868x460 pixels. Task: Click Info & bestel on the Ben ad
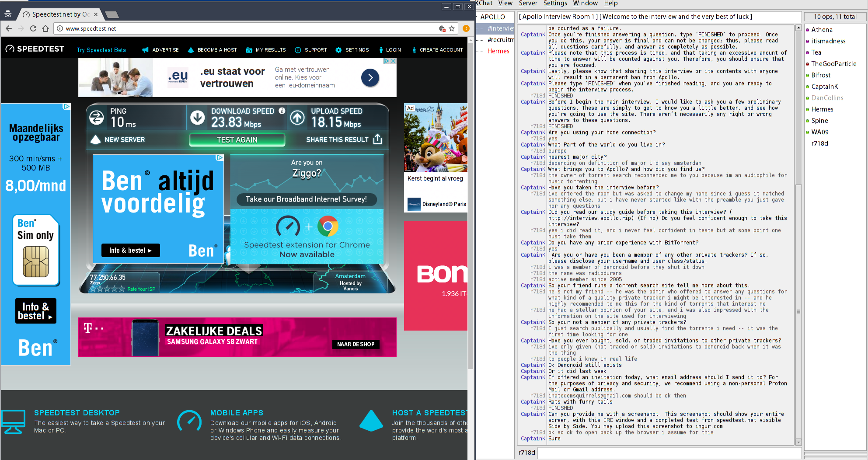131,250
